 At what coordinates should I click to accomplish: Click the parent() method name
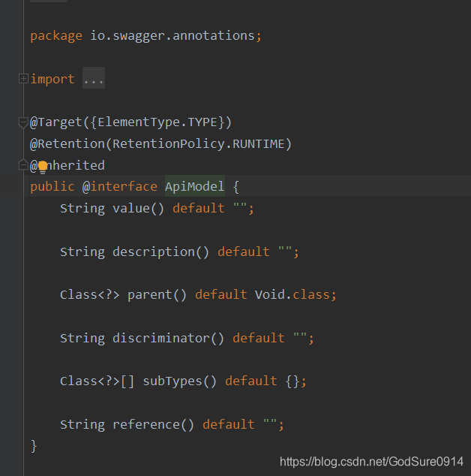tap(157, 295)
